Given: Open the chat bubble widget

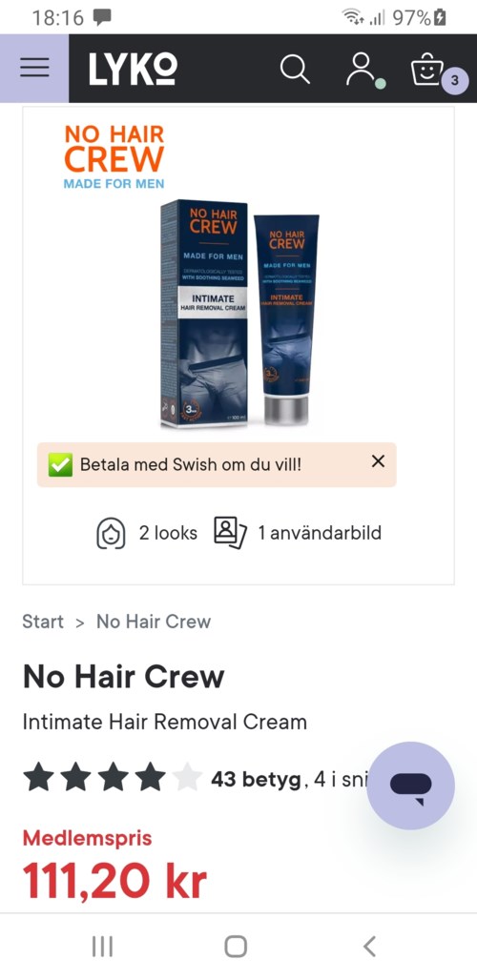Looking at the screenshot, I should [x=410, y=785].
